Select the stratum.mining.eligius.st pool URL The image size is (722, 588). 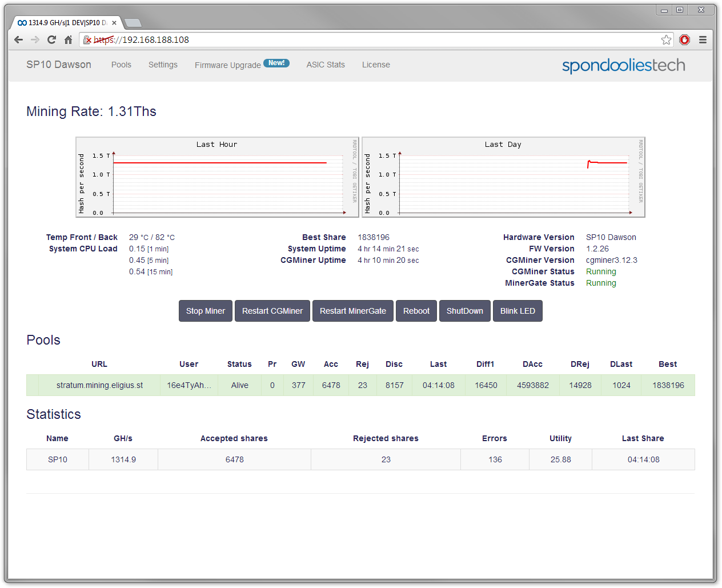tap(99, 385)
